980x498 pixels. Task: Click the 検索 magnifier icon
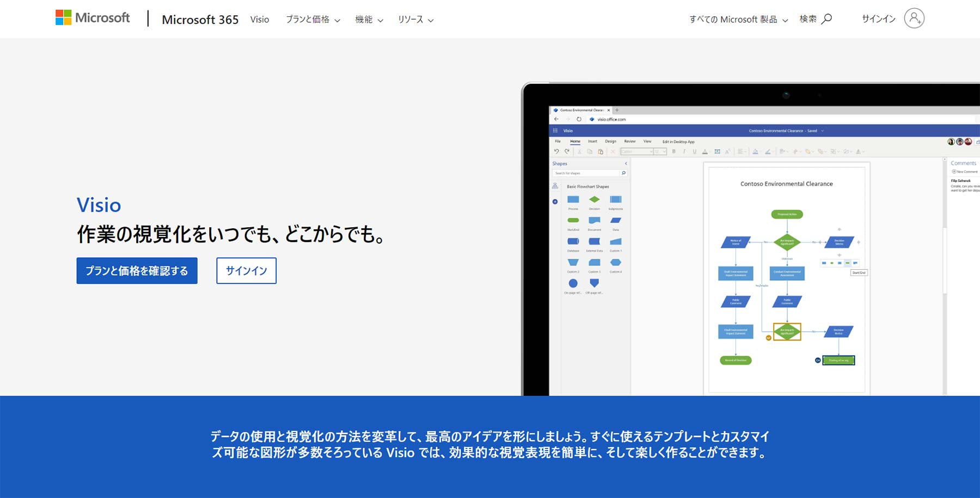826,19
